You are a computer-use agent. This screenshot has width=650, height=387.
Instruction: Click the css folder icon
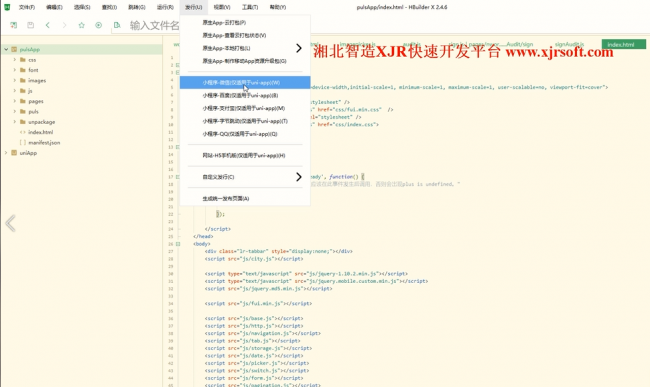tap(23, 60)
